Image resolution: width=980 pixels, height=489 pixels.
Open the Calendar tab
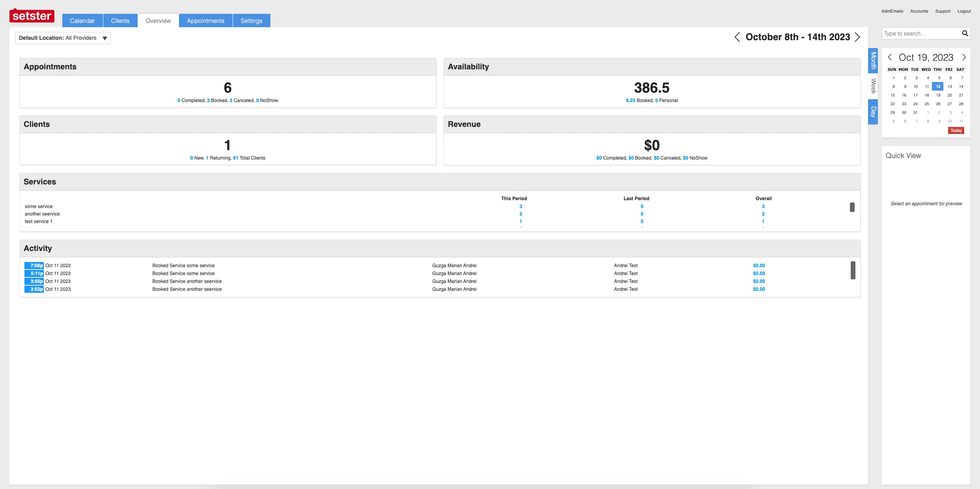(x=82, y=21)
